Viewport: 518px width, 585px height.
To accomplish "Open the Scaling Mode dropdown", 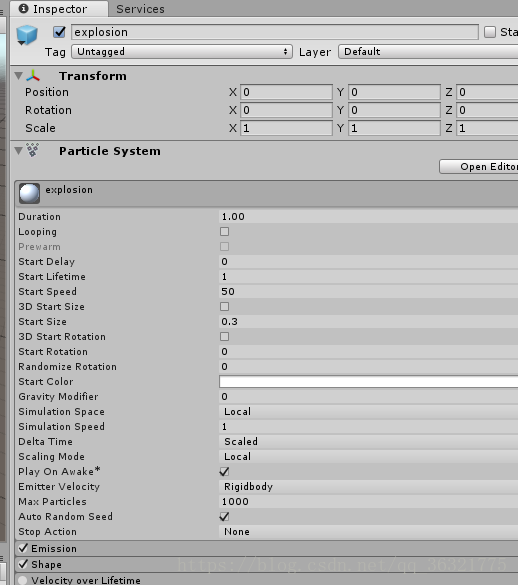I will click(x=368, y=457).
